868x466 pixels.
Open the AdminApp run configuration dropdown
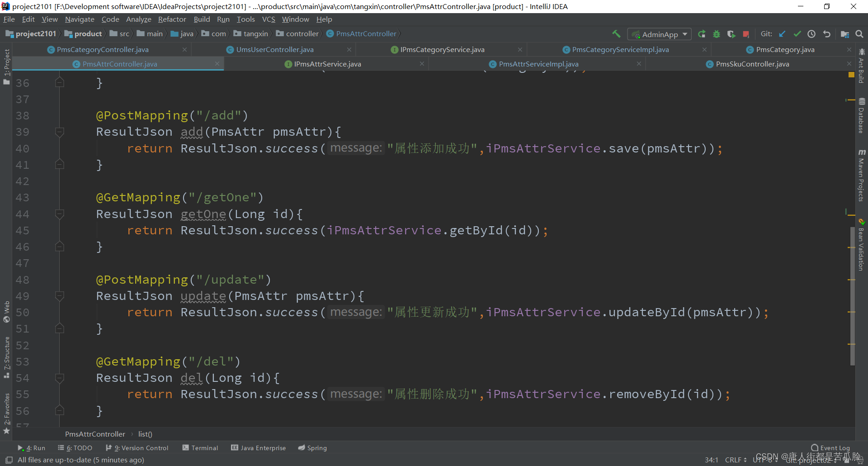[x=660, y=34]
